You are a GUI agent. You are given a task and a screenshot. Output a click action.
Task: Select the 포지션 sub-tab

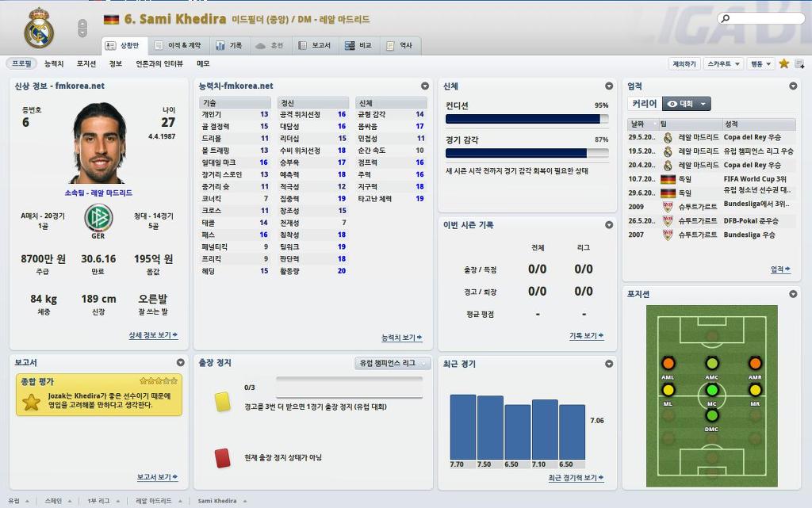[x=86, y=63]
